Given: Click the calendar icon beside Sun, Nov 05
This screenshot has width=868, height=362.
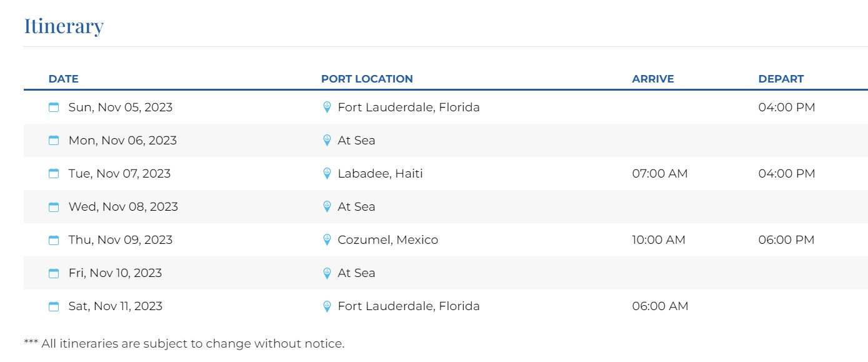Looking at the screenshot, I should [x=54, y=108].
